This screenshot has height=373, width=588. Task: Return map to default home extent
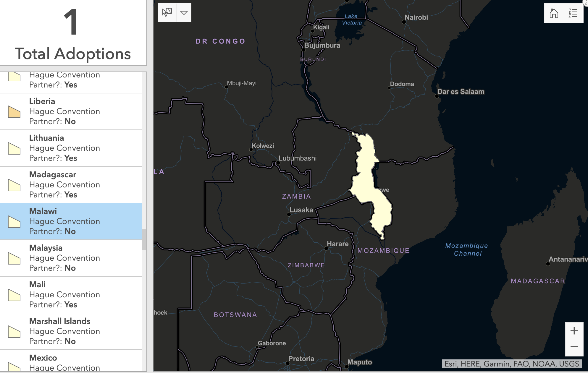tap(554, 13)
